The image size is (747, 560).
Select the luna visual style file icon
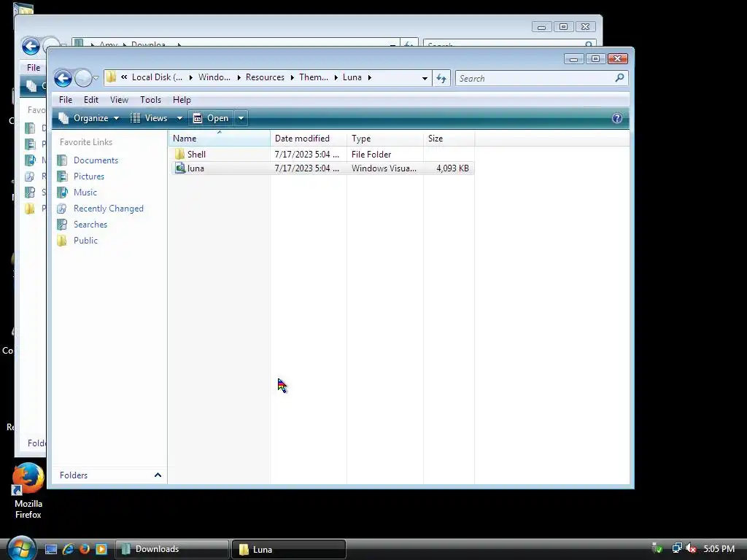pyautogui.click(x=180, y=168)
